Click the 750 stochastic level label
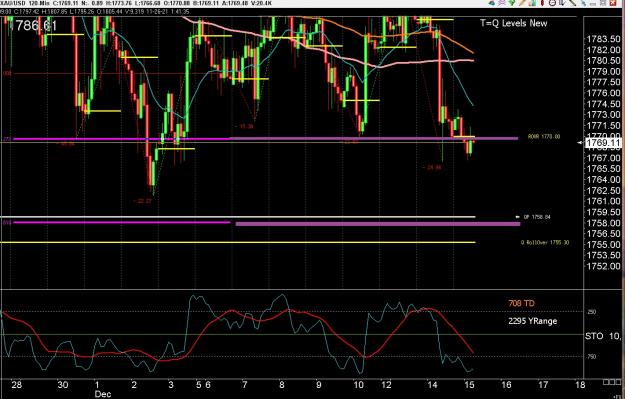The image size is (625, 399). [x=592, y=356]
